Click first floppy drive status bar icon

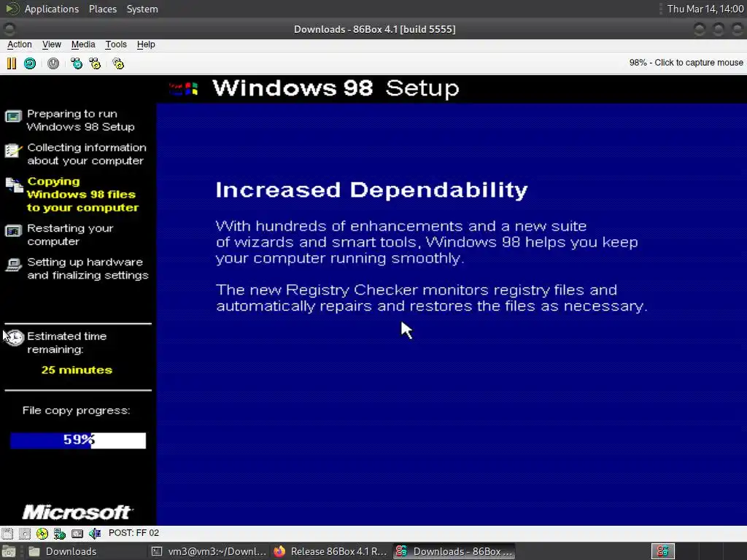point(7,533)
